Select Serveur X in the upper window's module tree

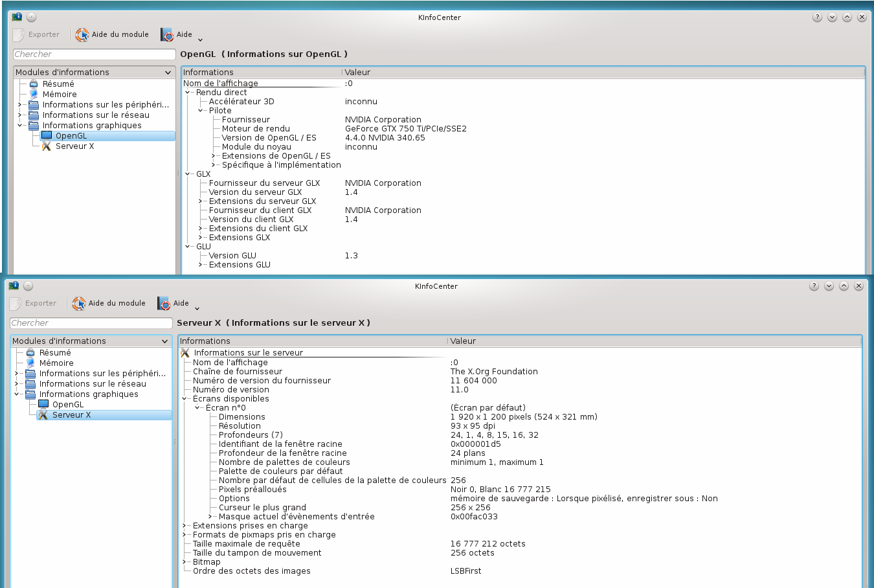pyautogui.click(x=74, y=146)
